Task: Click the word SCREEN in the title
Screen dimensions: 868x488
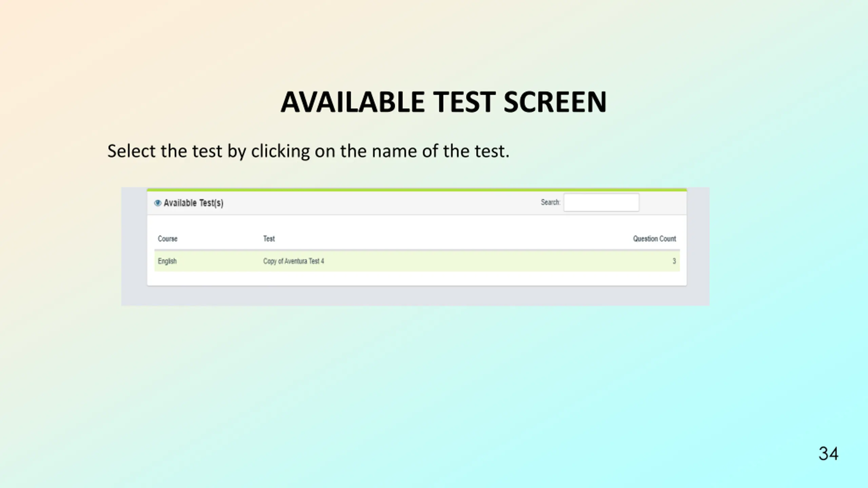Action: pos(555,102)
